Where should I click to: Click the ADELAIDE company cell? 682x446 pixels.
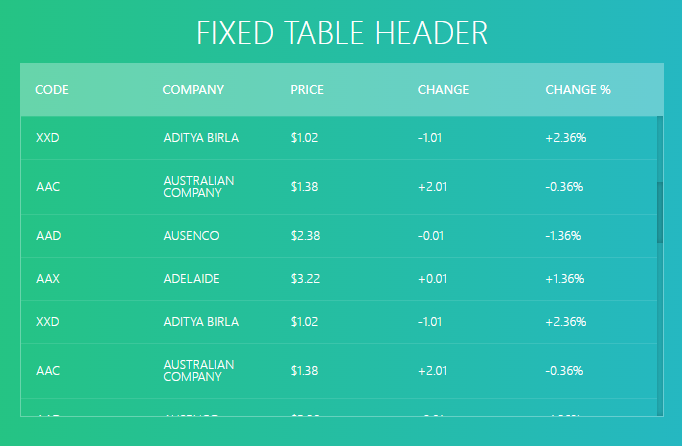tap(191, 279)
